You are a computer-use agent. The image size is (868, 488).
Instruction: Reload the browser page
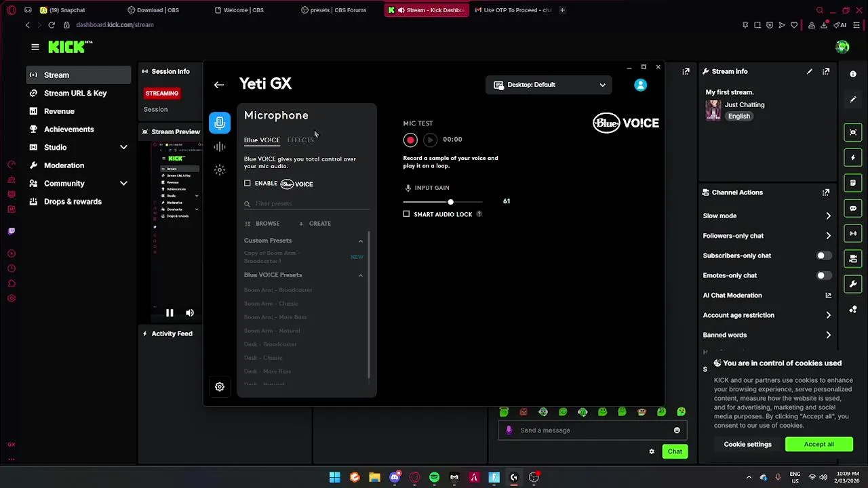[x=52, y=25]
